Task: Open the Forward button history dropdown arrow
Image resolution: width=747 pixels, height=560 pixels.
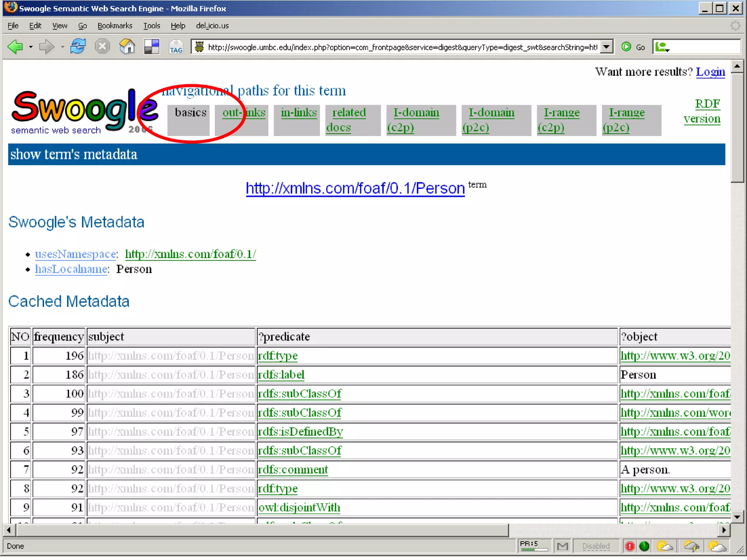Action: coord(62,47)
